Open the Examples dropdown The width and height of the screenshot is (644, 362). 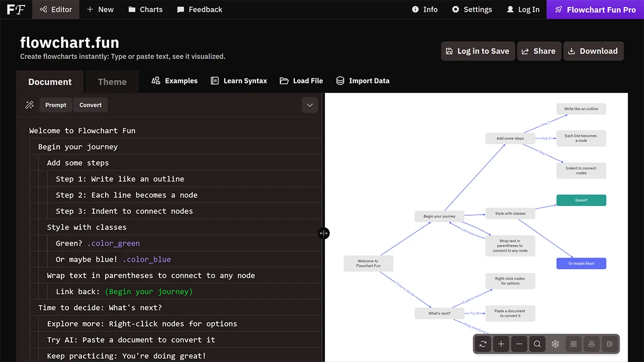[174, 81]
